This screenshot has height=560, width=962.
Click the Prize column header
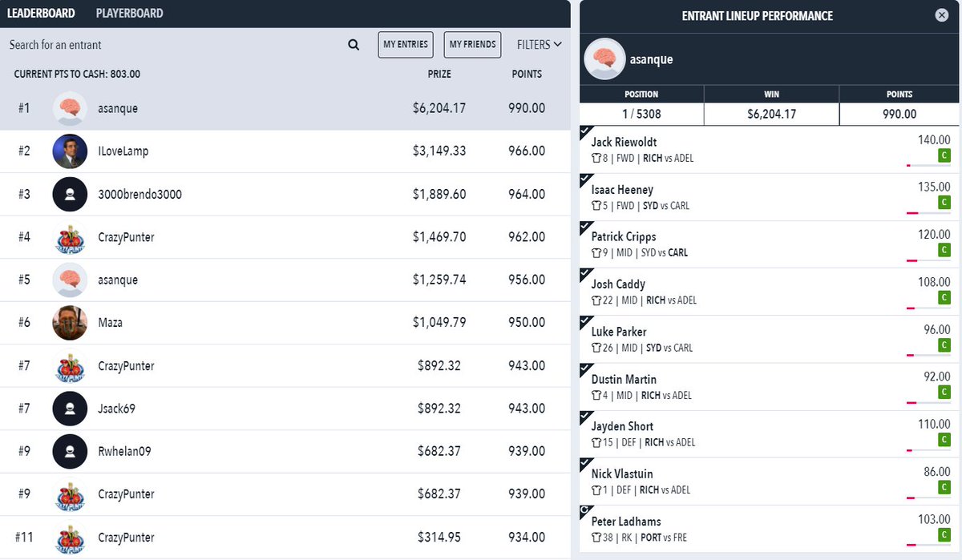pyautogui.click(x=439, y=74)
